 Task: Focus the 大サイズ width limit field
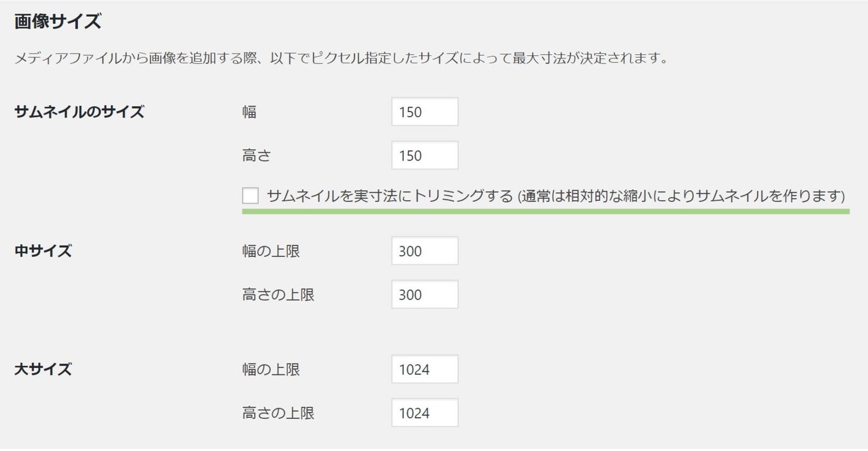click(x=425, y=369)
